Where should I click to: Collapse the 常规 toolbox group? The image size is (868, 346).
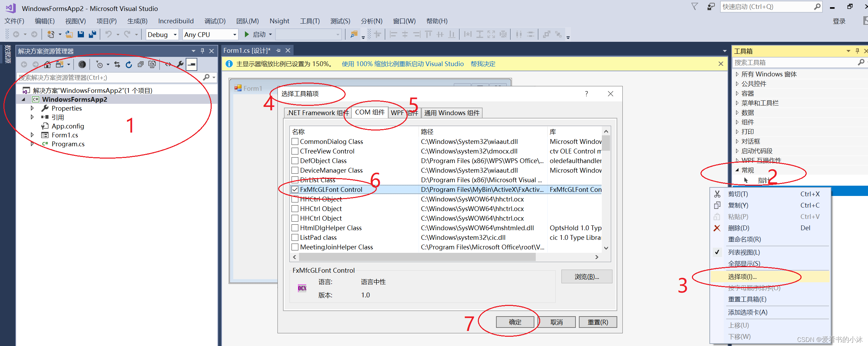coord(737,170)
